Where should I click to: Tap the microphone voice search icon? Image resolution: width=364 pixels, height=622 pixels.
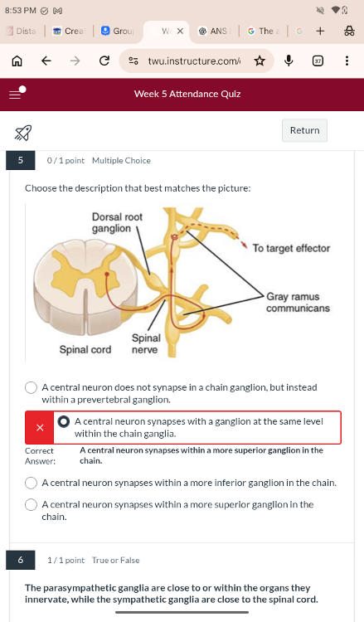289,61
